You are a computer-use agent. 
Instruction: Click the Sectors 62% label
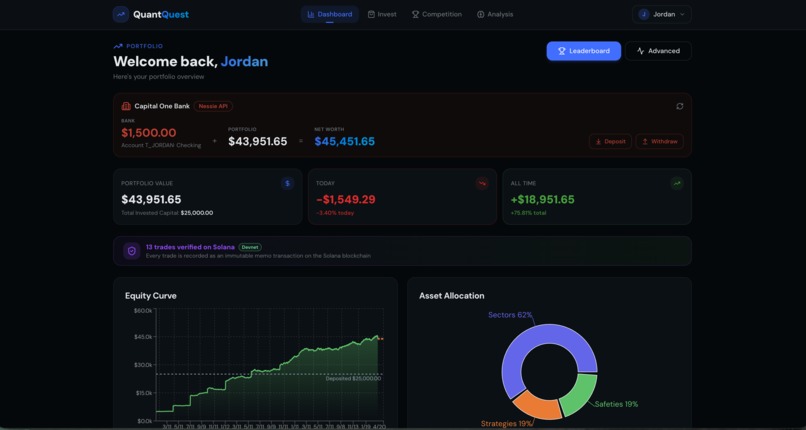[x=510, y=315]
